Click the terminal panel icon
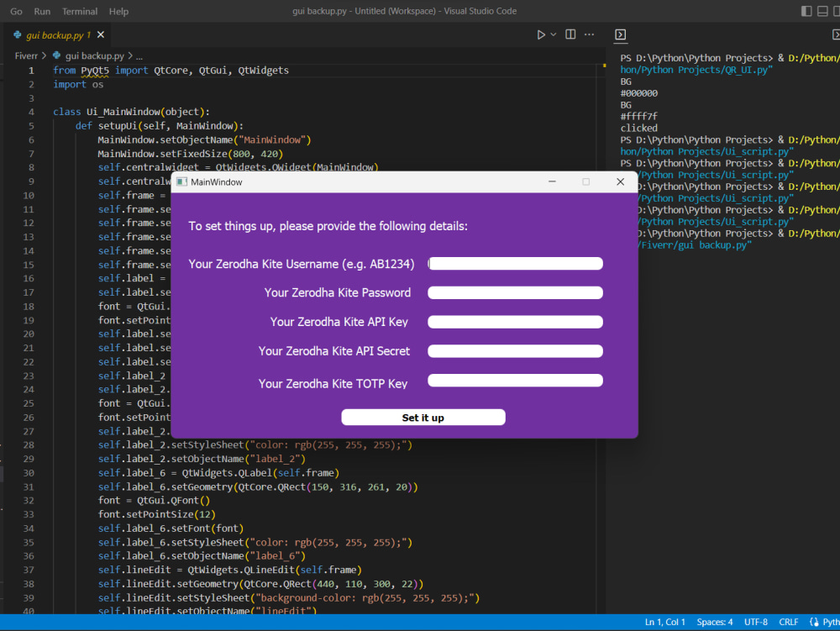This screenshot has width=840, height=631. click(x=621, y=34)
